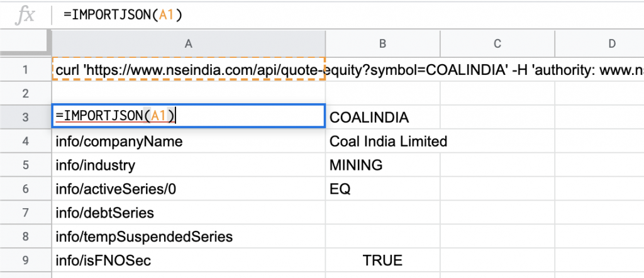Select column C header
The width and height of the screenshot is (644, 278).
497,43
